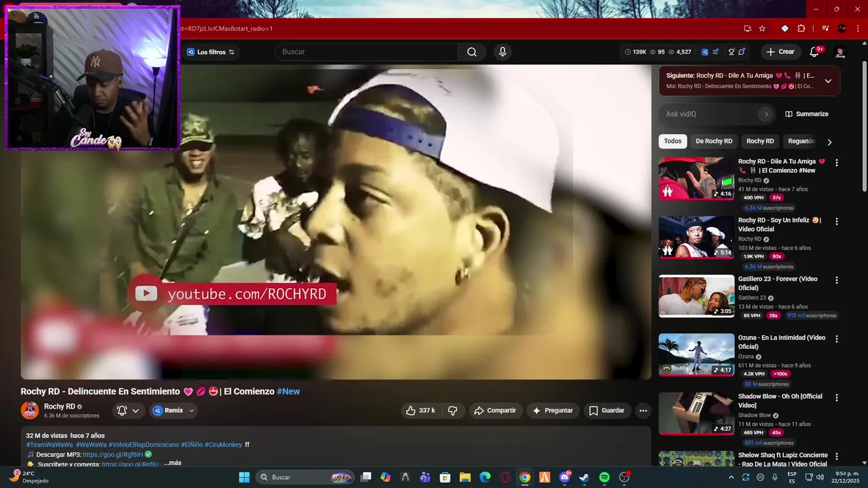
Task: Like the video showing 337 k
Action: [421, 411]
